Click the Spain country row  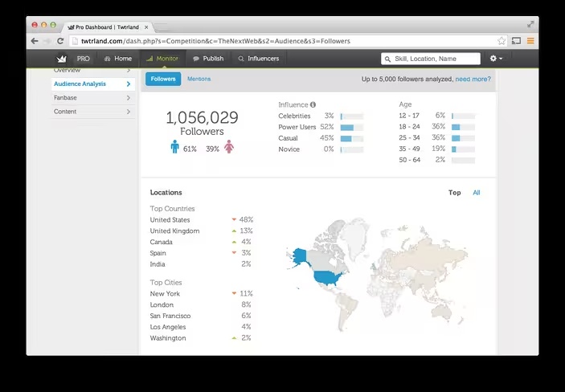pyautogui.click(x=202, y=253)
